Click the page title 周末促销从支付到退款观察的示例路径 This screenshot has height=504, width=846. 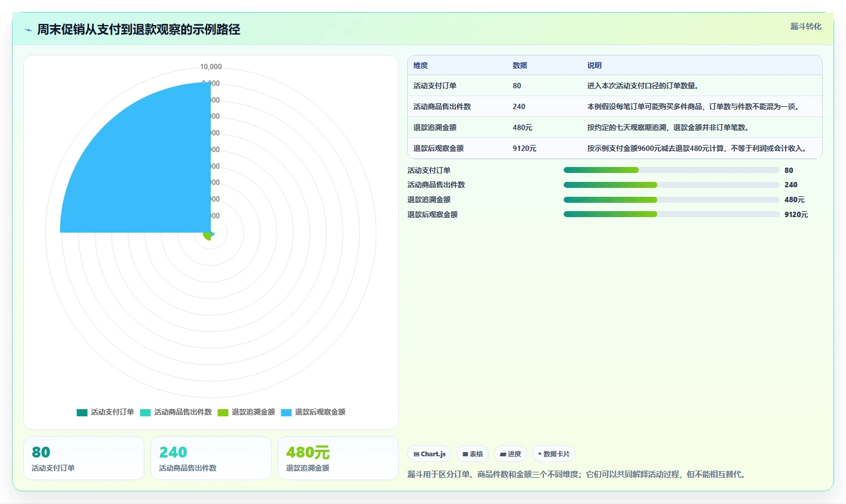[x=139, y=30]
